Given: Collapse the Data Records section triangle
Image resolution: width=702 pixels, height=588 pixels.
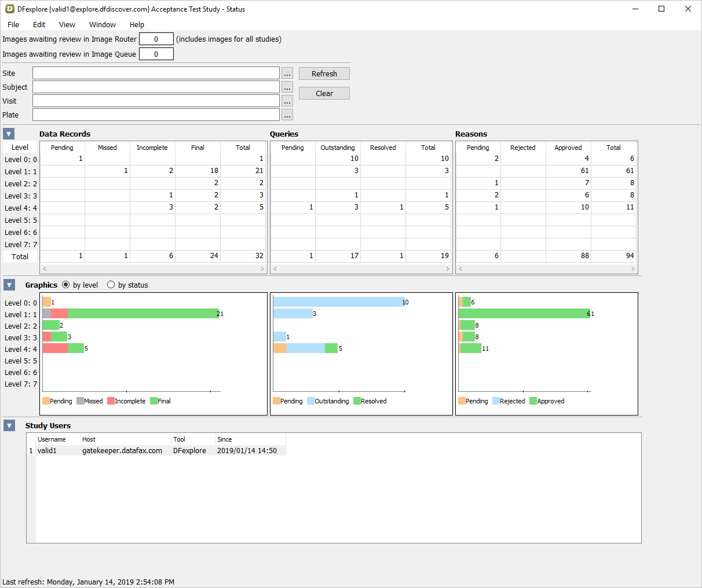Looking at the screenshot, I should pos(9,134).
